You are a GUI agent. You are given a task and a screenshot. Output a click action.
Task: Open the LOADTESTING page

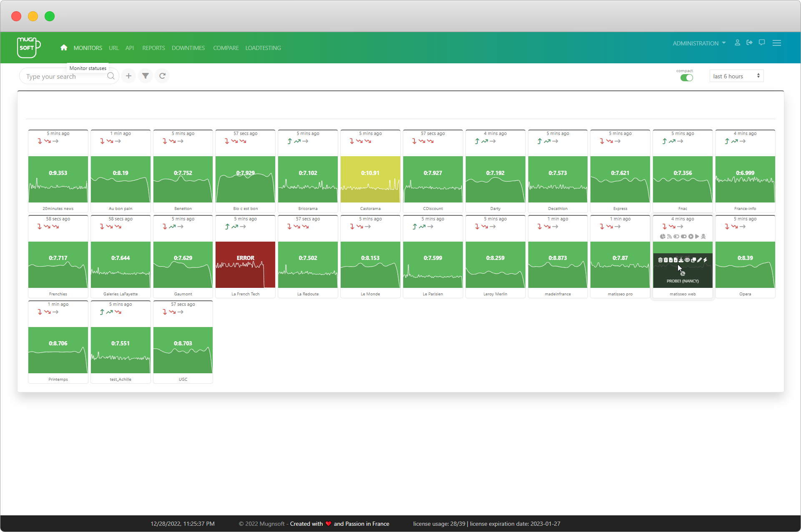click(263, 48)
